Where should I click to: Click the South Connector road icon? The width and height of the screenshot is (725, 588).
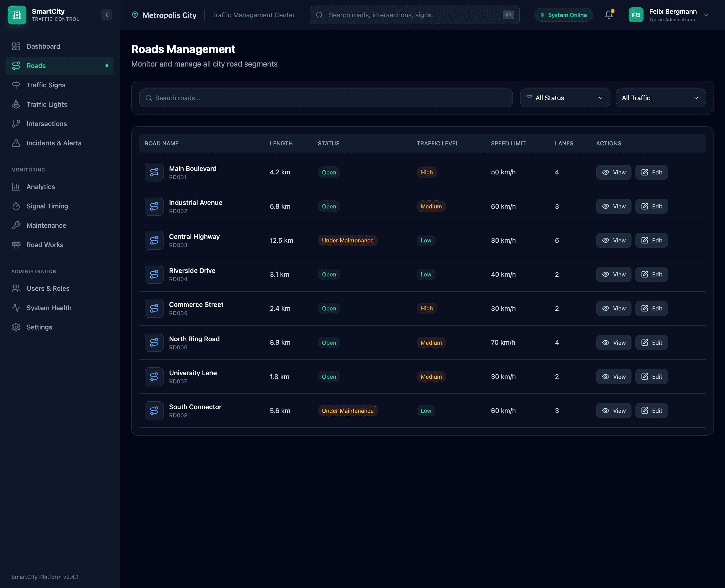(x=154, y=411)
